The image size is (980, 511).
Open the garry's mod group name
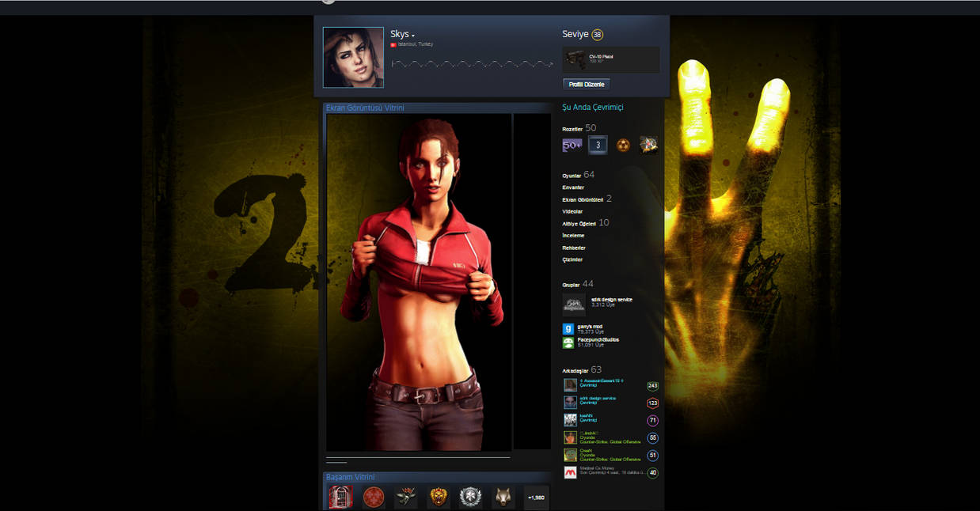(591, 327)
